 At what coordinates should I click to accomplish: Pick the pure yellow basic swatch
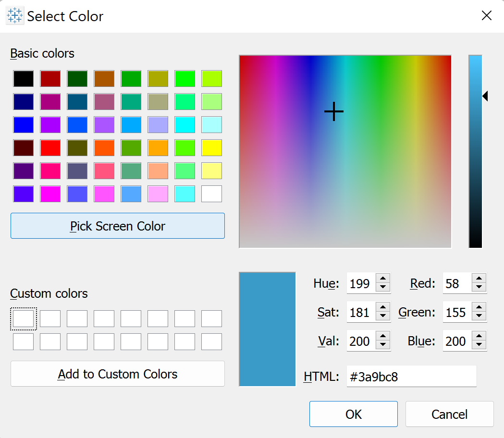point(212,148)
